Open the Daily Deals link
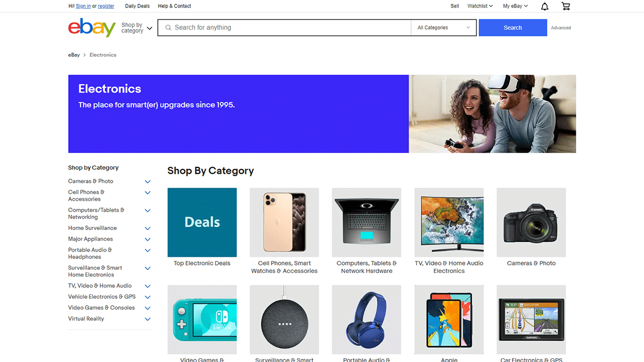The image size is (644, 362). click(x=137, y=6)
